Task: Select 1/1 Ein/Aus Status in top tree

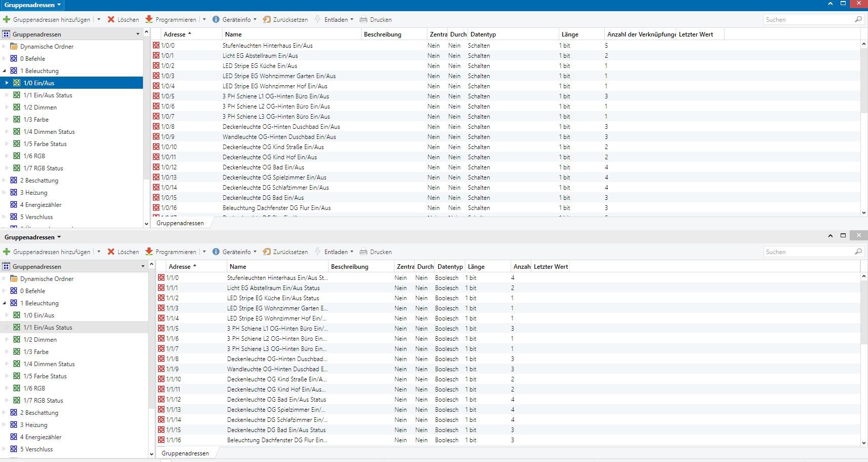Action: coord(48,95)
